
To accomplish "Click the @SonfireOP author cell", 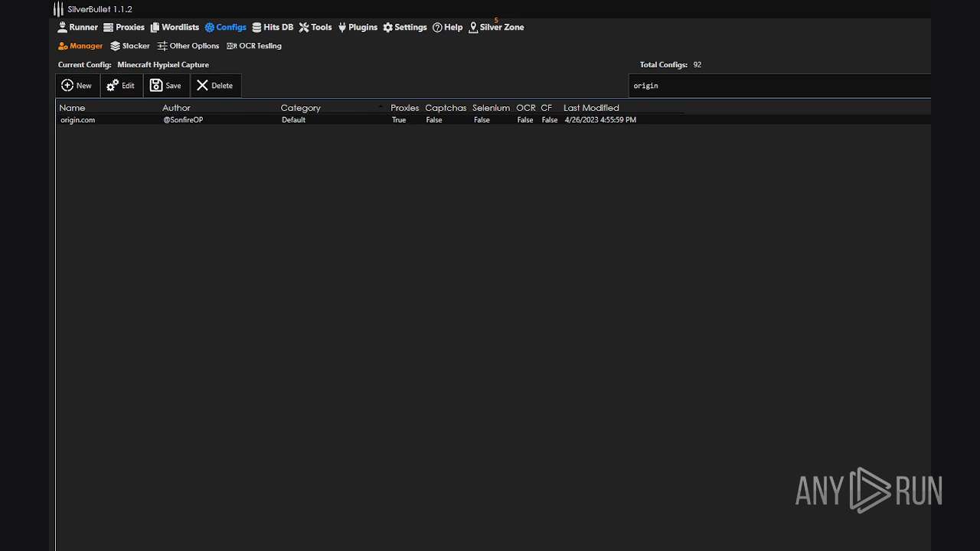I will (183, 120).
